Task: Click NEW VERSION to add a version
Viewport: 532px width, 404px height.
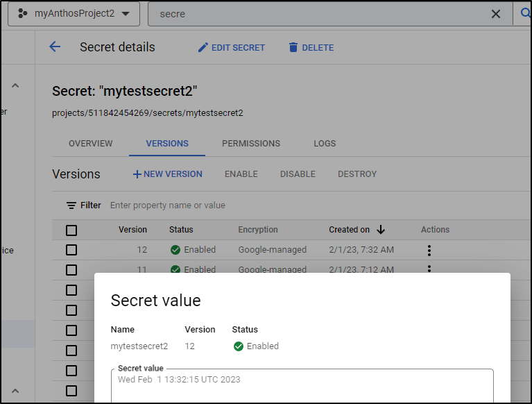Action: (168, 174)
